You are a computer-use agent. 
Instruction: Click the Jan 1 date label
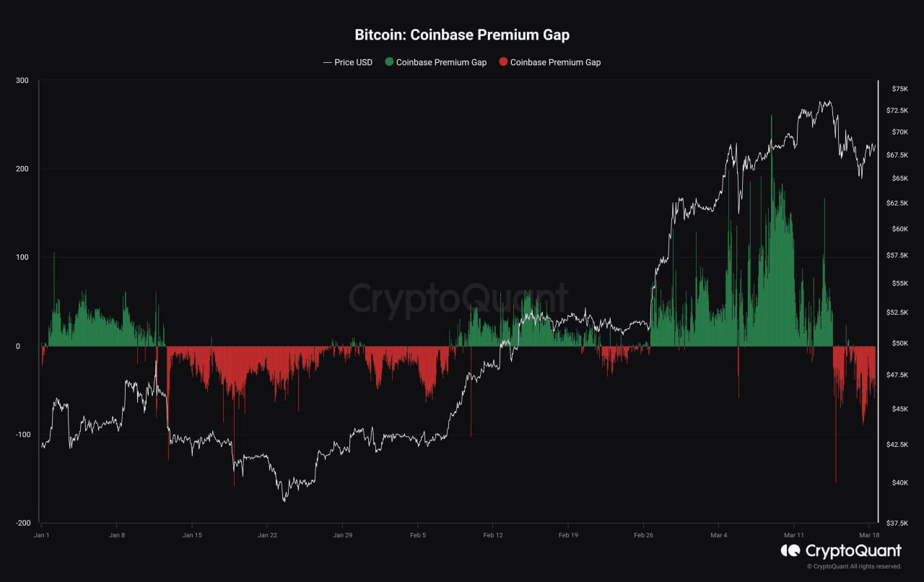tap(42, 536)
